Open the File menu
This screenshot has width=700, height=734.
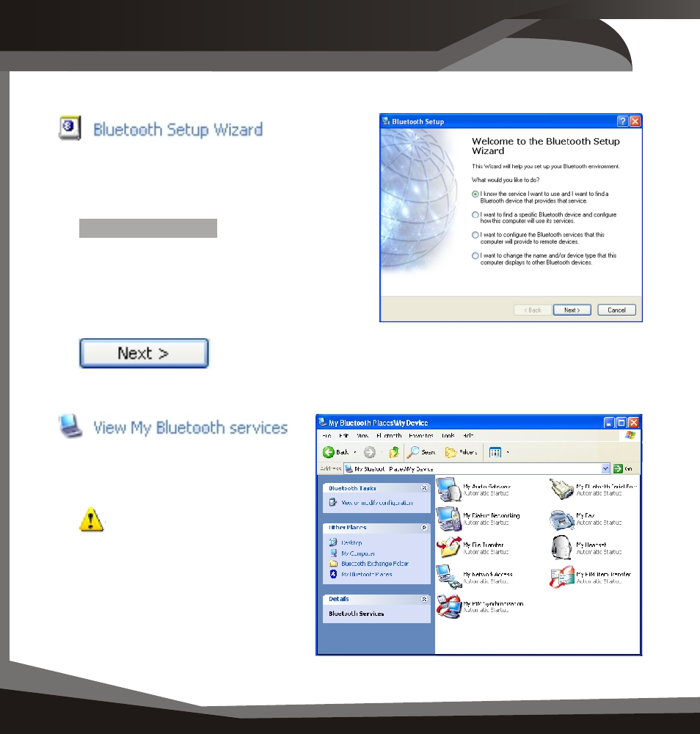[x=327, y=435]
